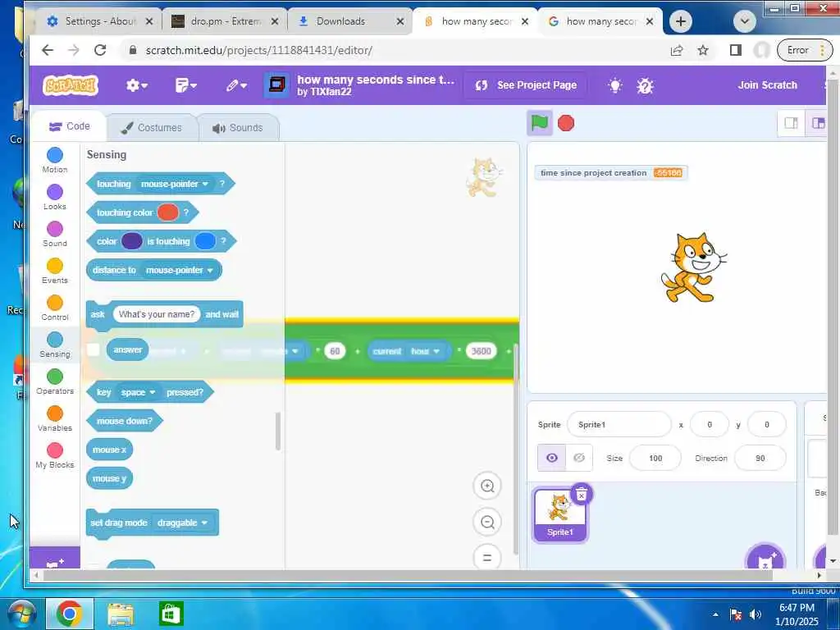Click the sprite Direction field
The width and height of the screenshot is (840, 630).
(x=760, y=458)
